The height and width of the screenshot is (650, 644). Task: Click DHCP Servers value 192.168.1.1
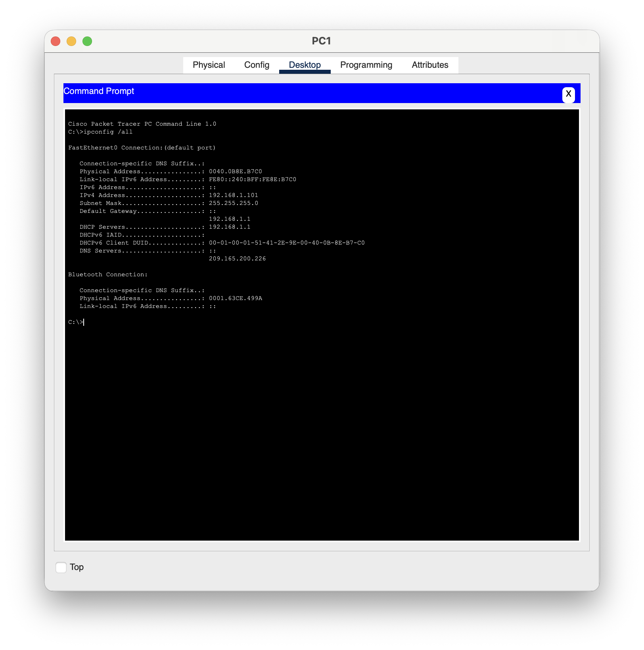click(x=230, y=227)
